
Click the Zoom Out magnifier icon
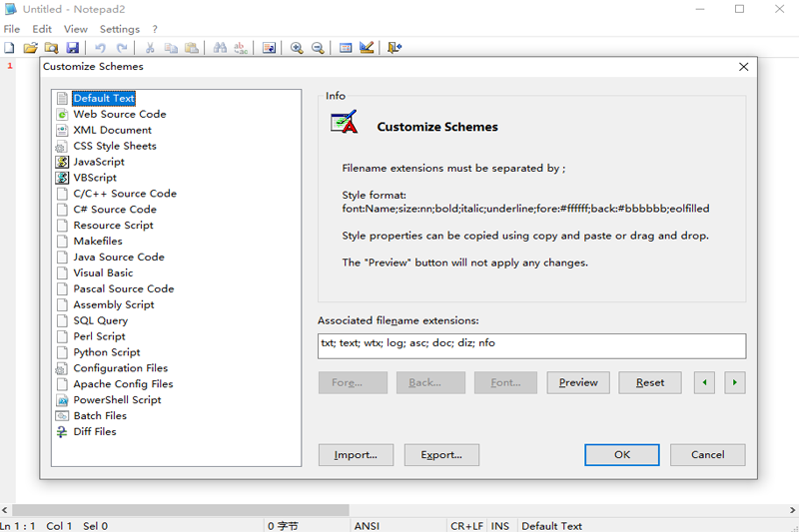[318, 48]
